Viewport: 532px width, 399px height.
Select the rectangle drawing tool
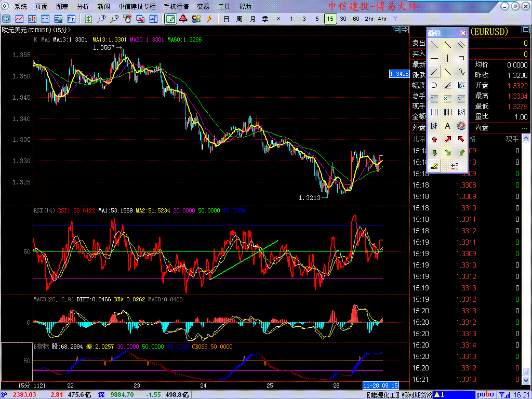[x=461, y=58]
